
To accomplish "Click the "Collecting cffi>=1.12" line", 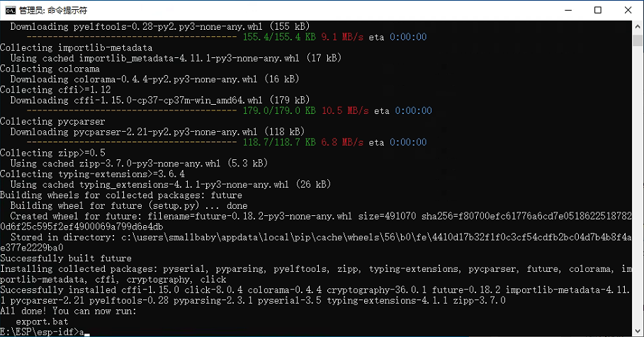I will tap(55, 89).
